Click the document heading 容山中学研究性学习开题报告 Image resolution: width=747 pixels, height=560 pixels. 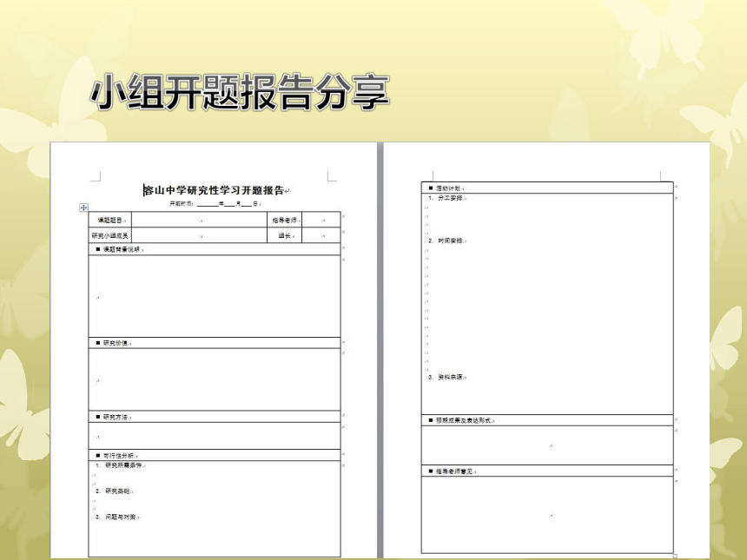coord(214,190)
